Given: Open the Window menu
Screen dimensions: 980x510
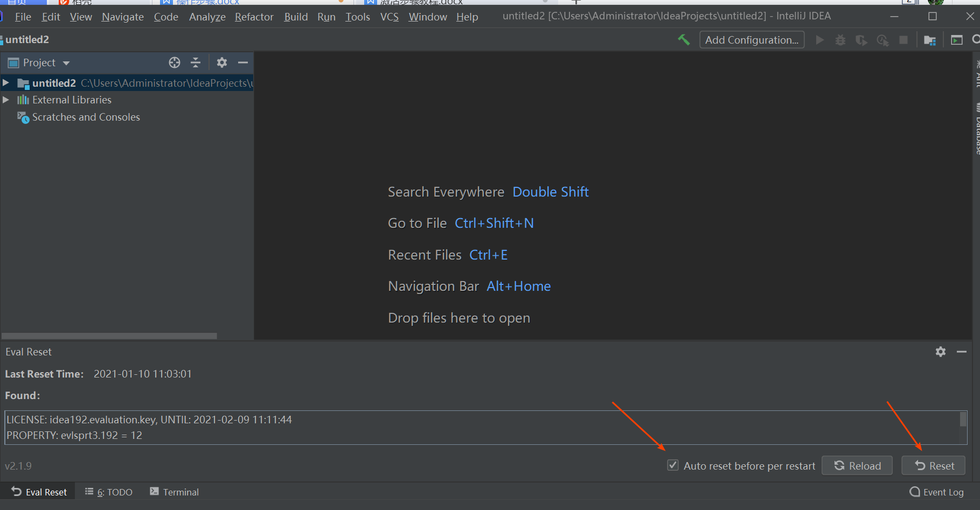Looking at the screenshot, I should [428, 17].
